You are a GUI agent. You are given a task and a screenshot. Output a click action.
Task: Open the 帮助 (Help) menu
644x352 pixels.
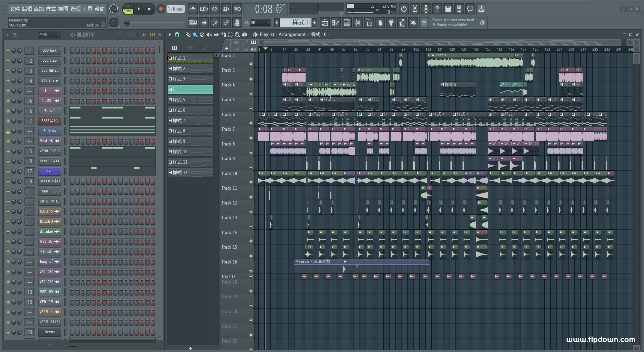(99, 9)
